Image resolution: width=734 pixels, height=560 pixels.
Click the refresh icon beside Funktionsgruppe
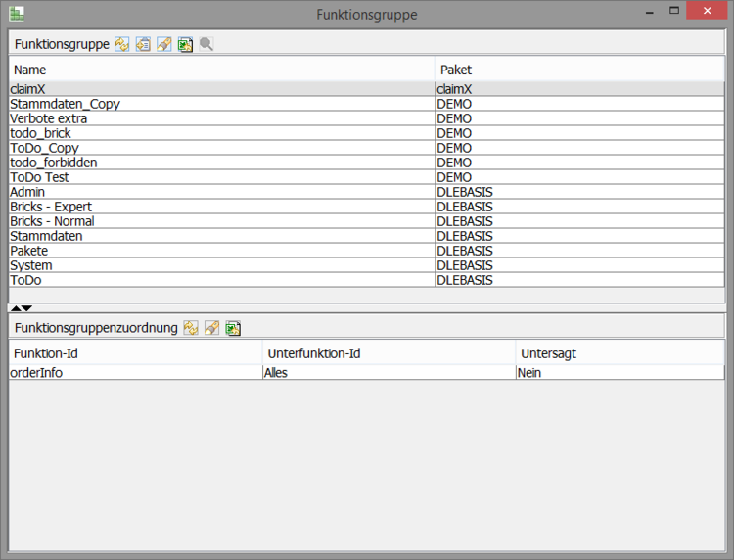click(x=121, y=44)
